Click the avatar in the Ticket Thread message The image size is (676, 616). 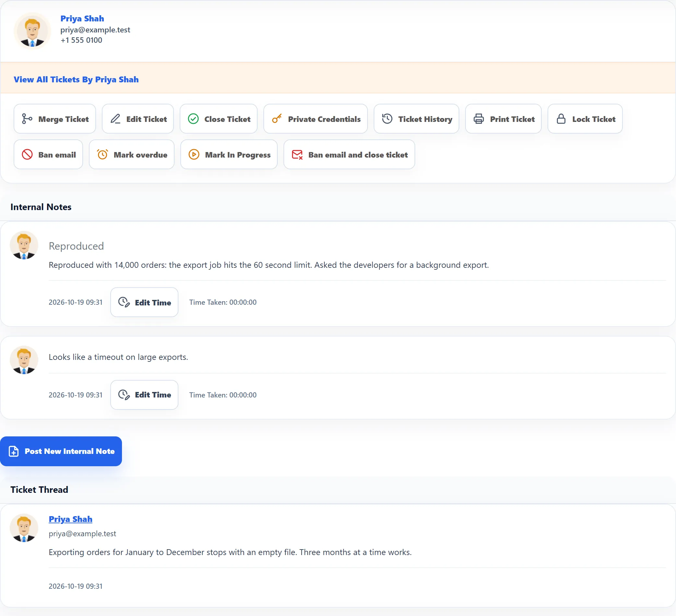click(24, 528)
